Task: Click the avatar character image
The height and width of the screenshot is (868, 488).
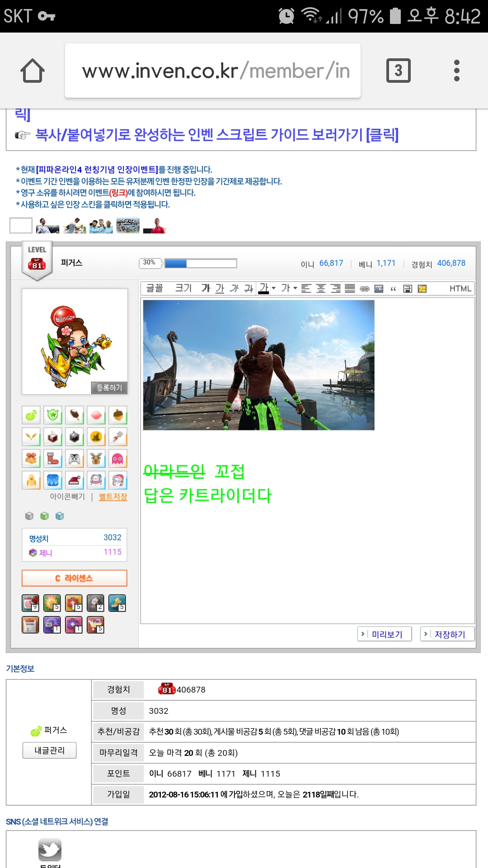Action: pyautogui.click(x=75, y=347)
